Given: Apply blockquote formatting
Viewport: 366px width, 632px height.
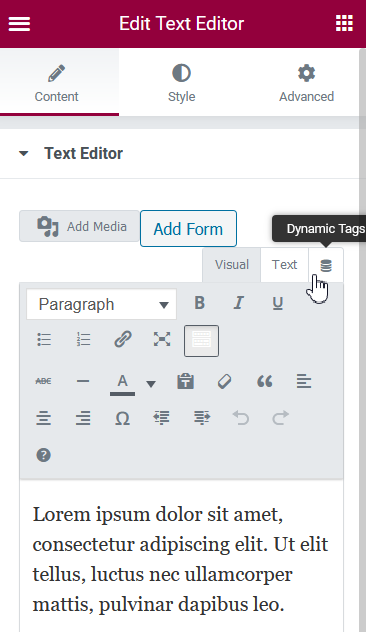Looking at the screenshot, I should (264, 381).
